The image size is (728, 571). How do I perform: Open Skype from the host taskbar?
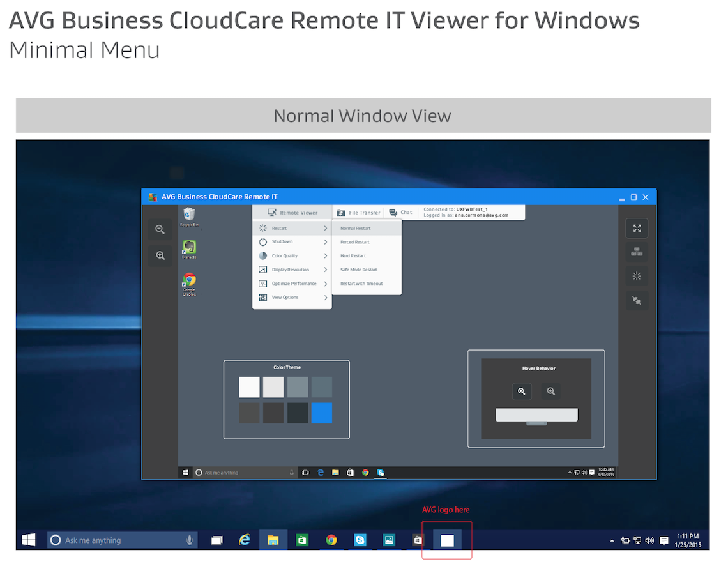360,540
